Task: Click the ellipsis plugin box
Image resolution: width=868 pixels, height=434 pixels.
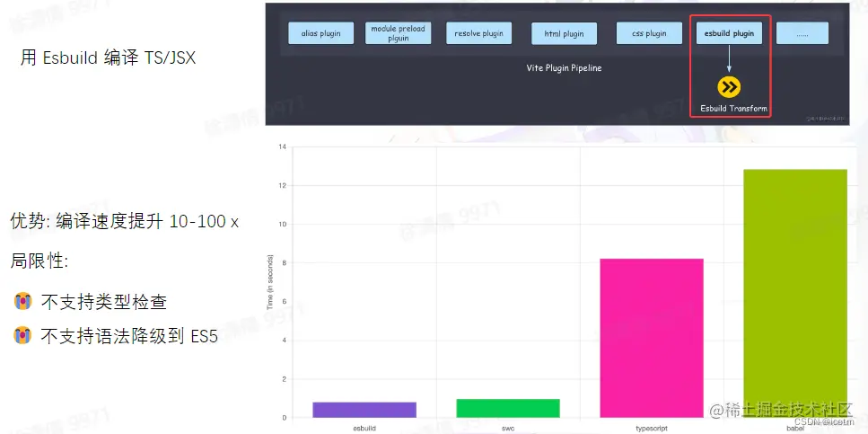Action: pos(802,33)
